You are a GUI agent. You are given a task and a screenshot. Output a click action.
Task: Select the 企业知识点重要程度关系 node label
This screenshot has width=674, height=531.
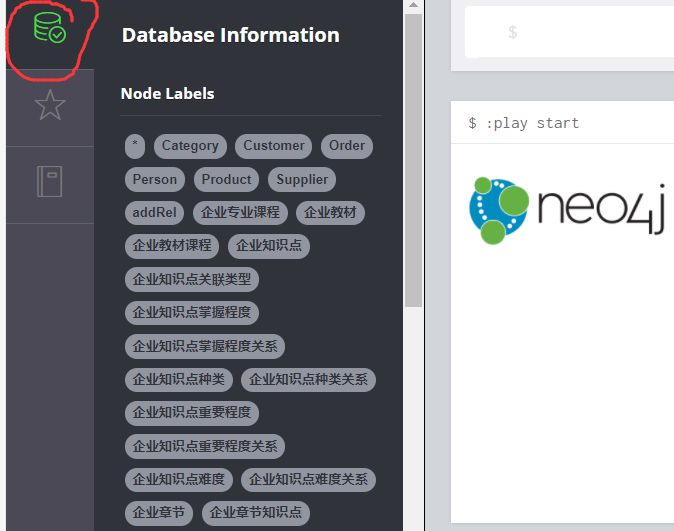(205, 446)
